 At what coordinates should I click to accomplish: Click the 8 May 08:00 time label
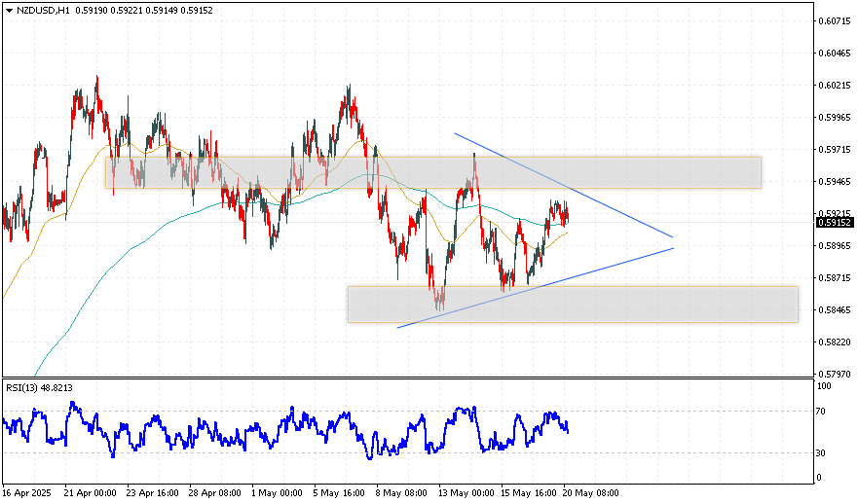pyautogui.click(x=401, y=493)
